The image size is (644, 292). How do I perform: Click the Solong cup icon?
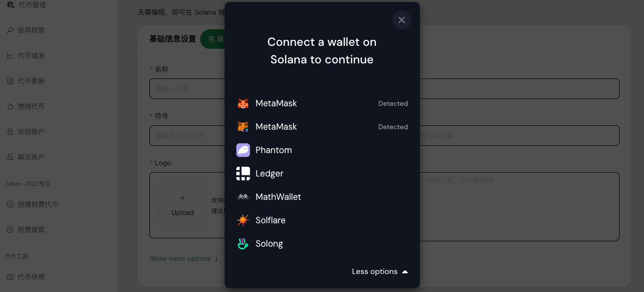(243, 244)
